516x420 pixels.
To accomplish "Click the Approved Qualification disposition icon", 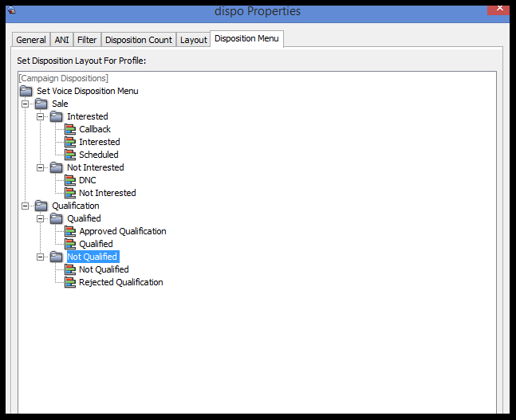I will (70, 232).
